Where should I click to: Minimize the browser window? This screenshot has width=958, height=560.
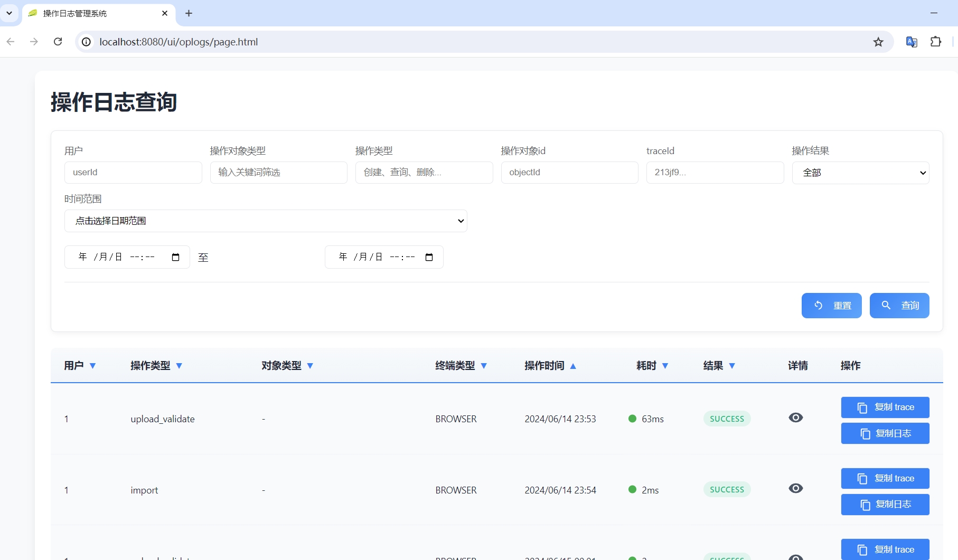934,13
